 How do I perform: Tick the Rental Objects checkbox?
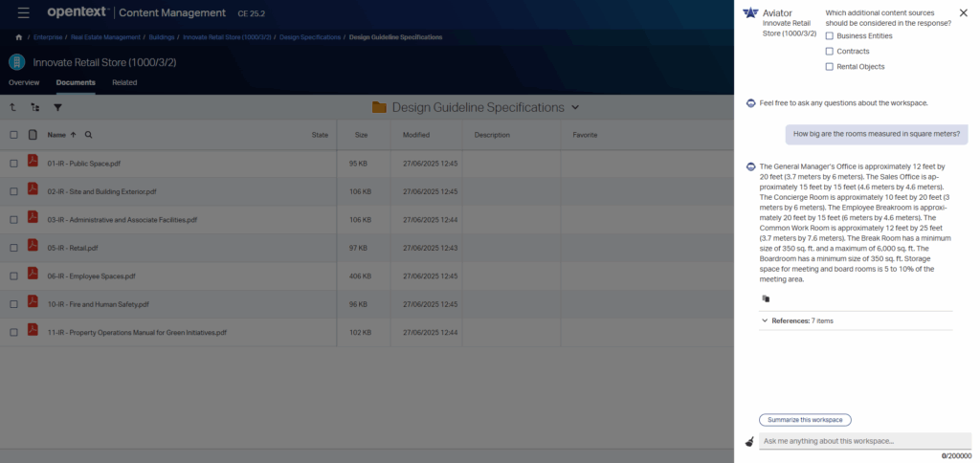tap(830, 66)
